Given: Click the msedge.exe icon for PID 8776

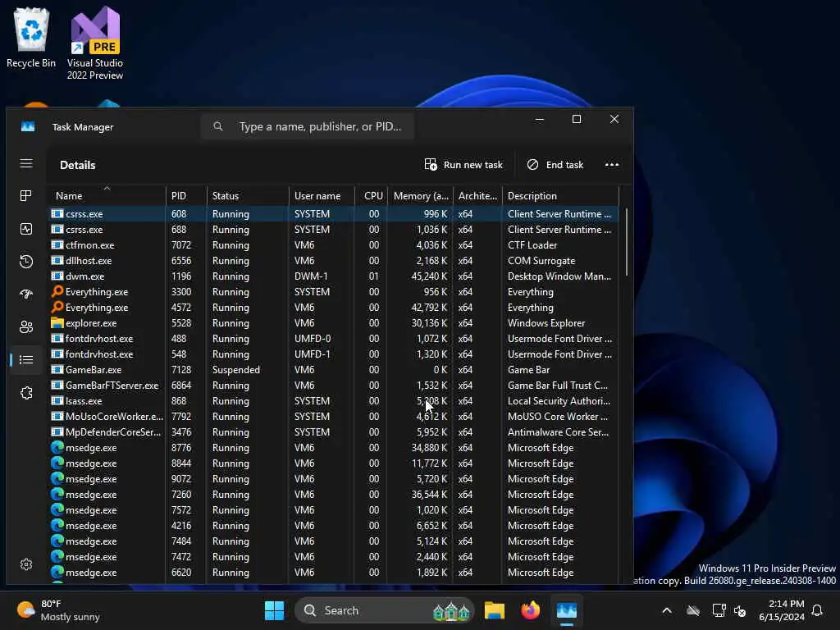Looking at the screenshot, I should (57, 447).
